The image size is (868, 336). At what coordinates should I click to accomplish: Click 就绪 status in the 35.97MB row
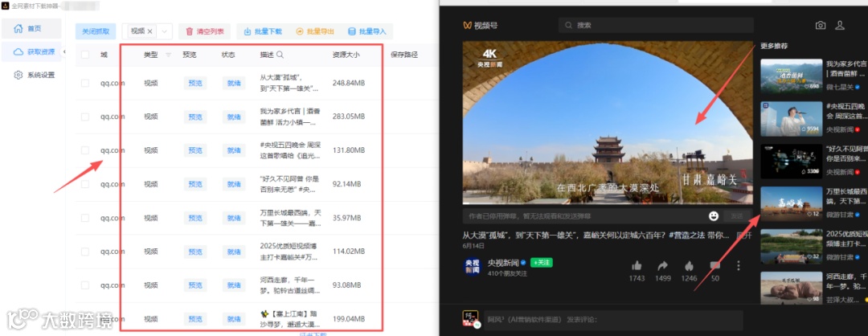[x=234, y=218]
